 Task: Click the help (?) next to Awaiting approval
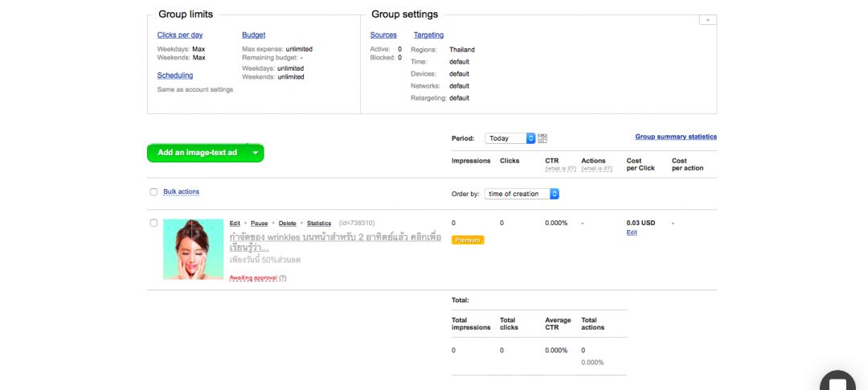pyautogui.click(x=283, y=278)
